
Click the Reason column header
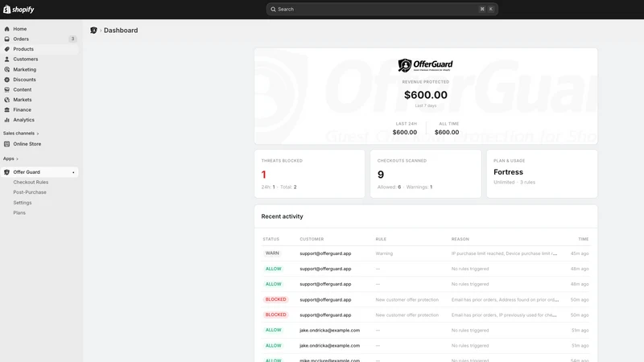point(460,239)
